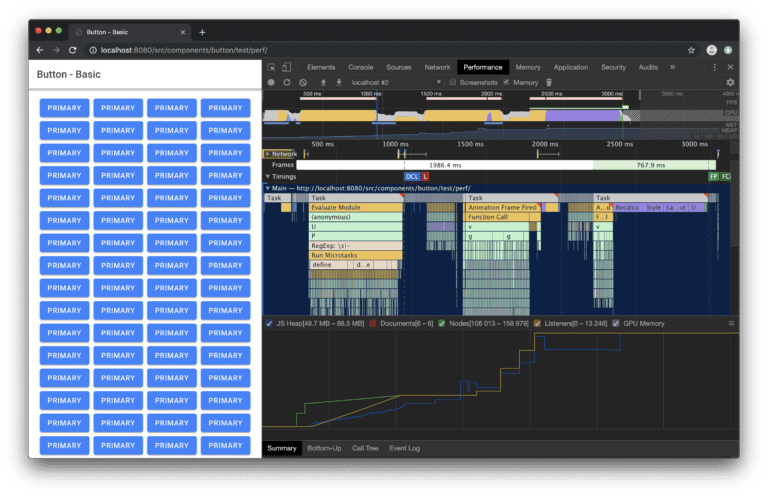This screenshot has height=496, width=768.
Task: Select the 1986.4 ms frame
Action: [x=445, y=165]
